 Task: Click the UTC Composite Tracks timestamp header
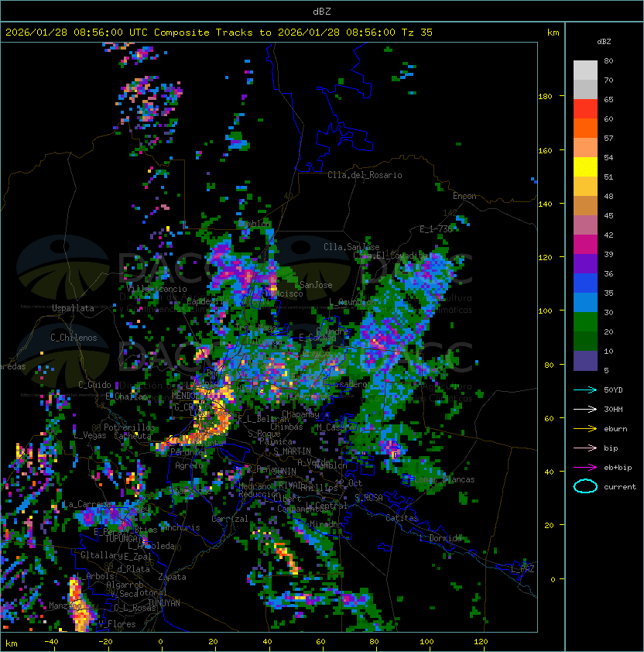[219, 33]
